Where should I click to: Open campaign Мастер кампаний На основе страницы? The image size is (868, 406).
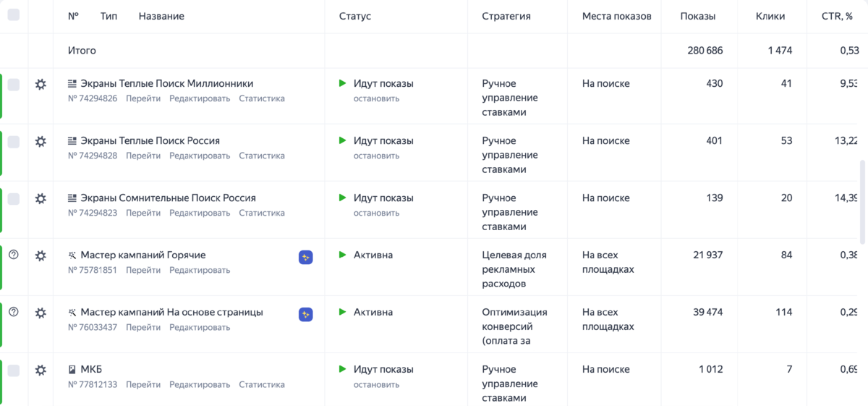(172, 313)
